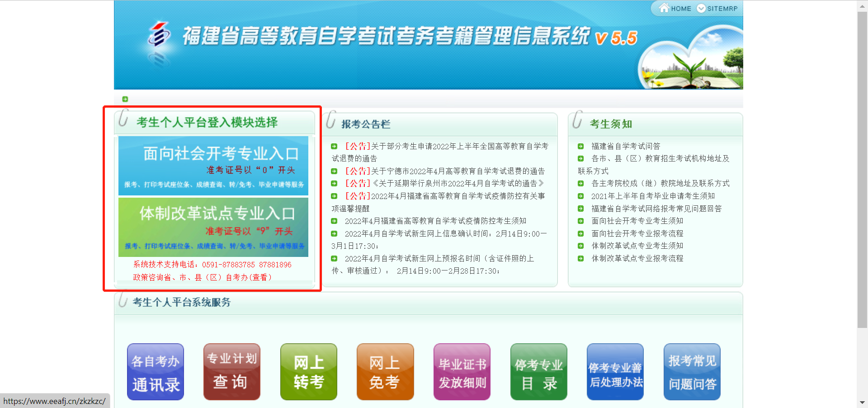The height and width of the screenshot is (408, 868).
Task: Open the 网上免考 service tile
Action: pyautogui.click(x=385, y=372)
